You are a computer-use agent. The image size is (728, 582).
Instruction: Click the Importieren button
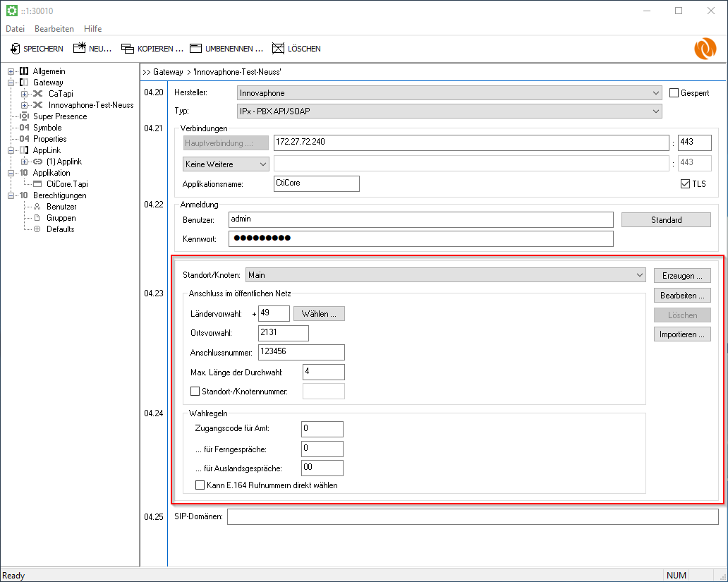(x=681, y=334)
